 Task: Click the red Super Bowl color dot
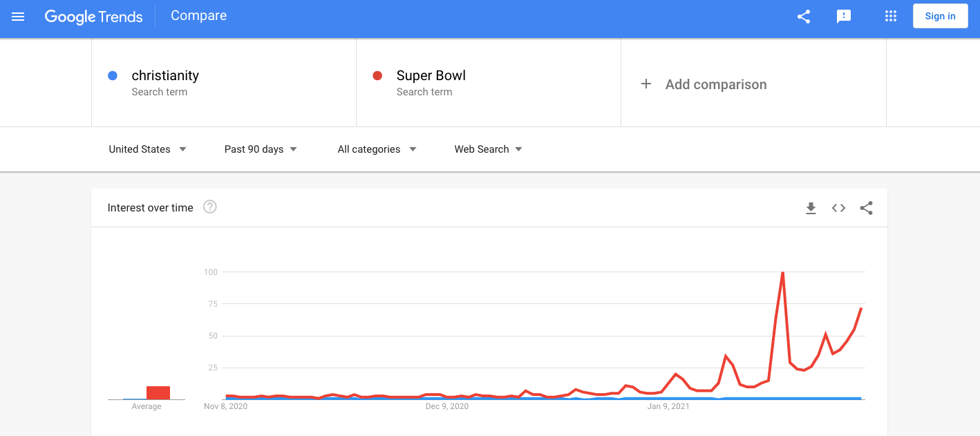pos(377,76)
